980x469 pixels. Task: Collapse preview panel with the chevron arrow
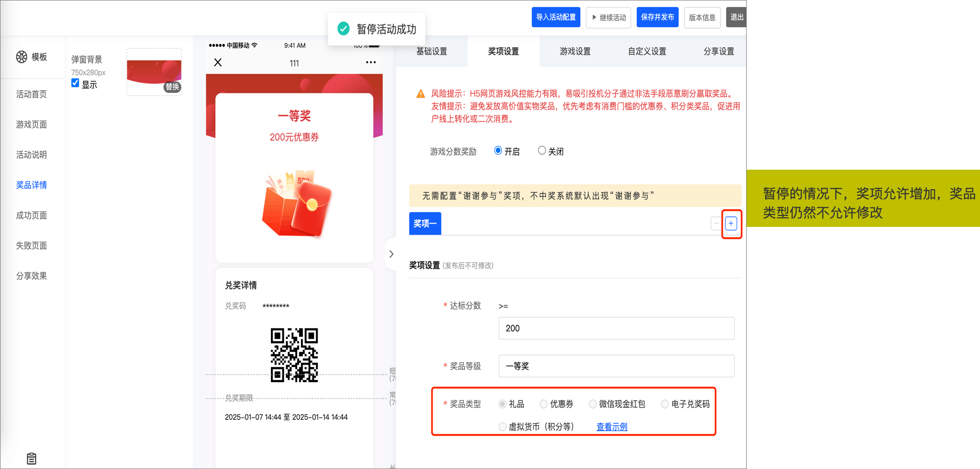(391, 254)
